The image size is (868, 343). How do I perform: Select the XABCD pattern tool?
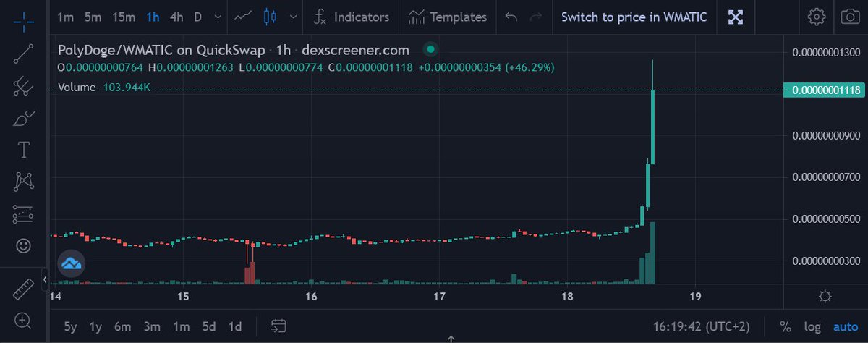(23, 182)
